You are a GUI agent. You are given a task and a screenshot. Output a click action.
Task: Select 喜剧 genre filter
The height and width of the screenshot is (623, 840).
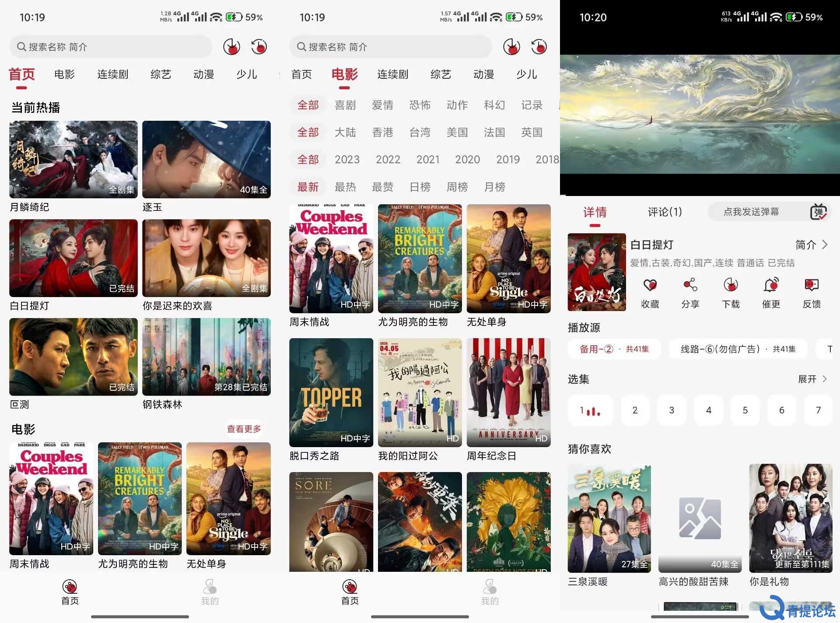345,105
